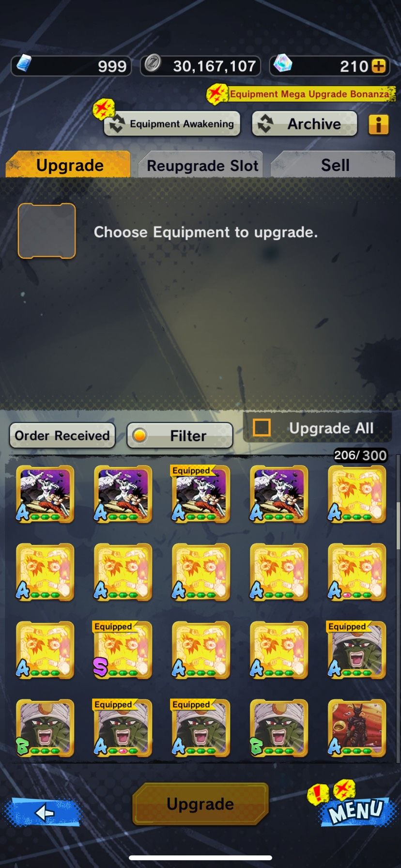Tap the Chrono Crystal gem icon
Image resolution: width=401 pixels, height=868 pixels.
click(x=283, y=63)
